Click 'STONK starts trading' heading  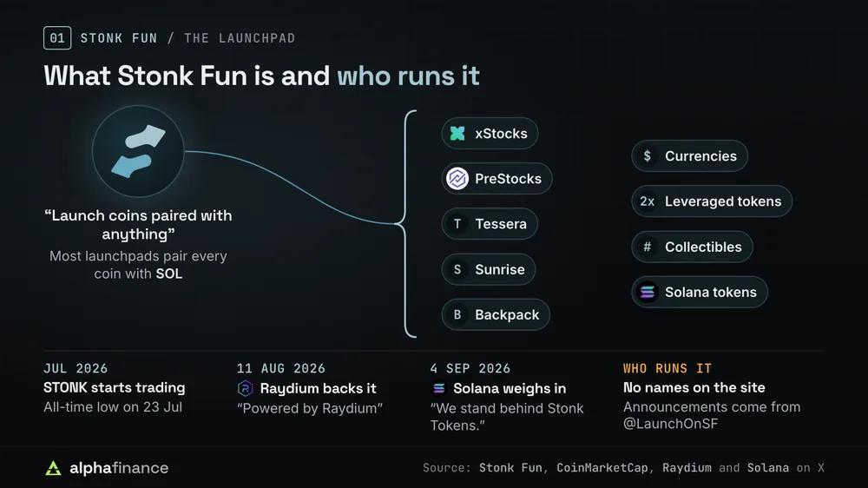[x=114, y=387]
